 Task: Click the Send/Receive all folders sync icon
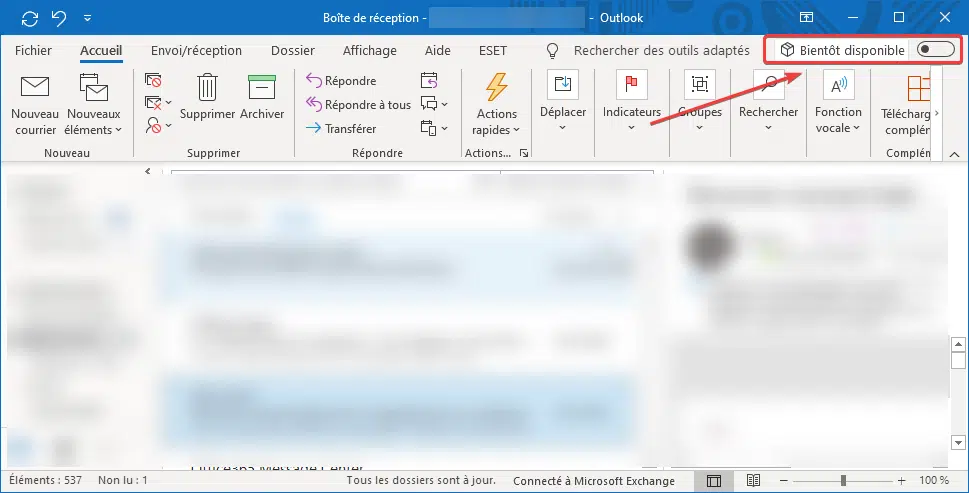(30, 18)
